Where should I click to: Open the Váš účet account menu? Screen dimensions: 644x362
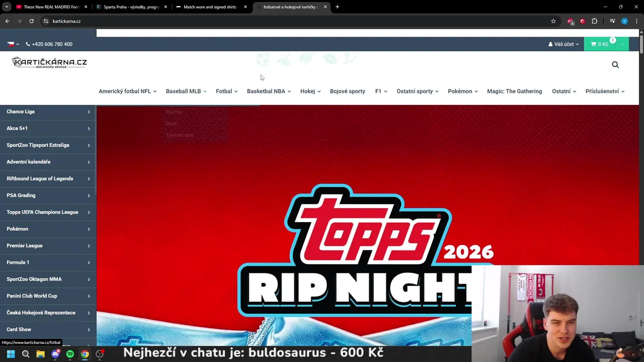(x=563, y=44)
